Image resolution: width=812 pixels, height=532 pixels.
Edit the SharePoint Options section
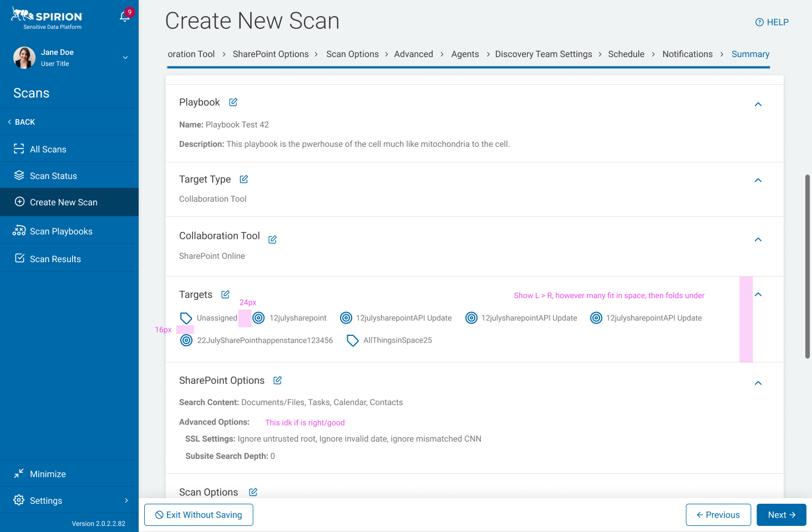(x=277, y=380)
